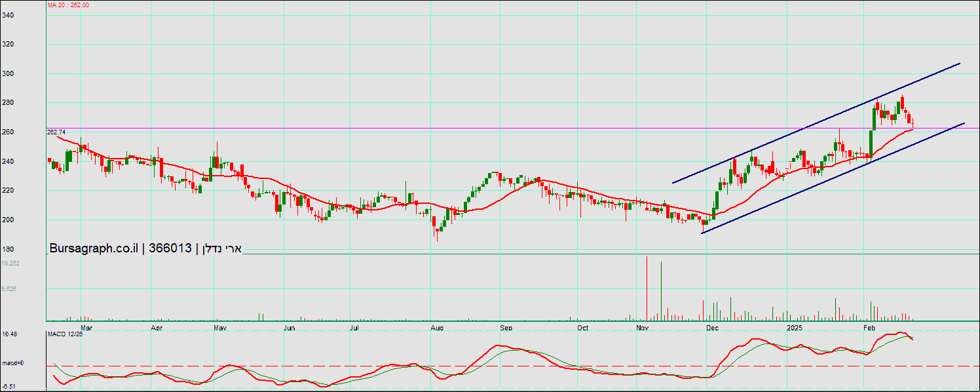The width and height of the screenshot is (980, 392).
Task: Click the 10.48 MACD upper value label
Action: tap(10, 334)
